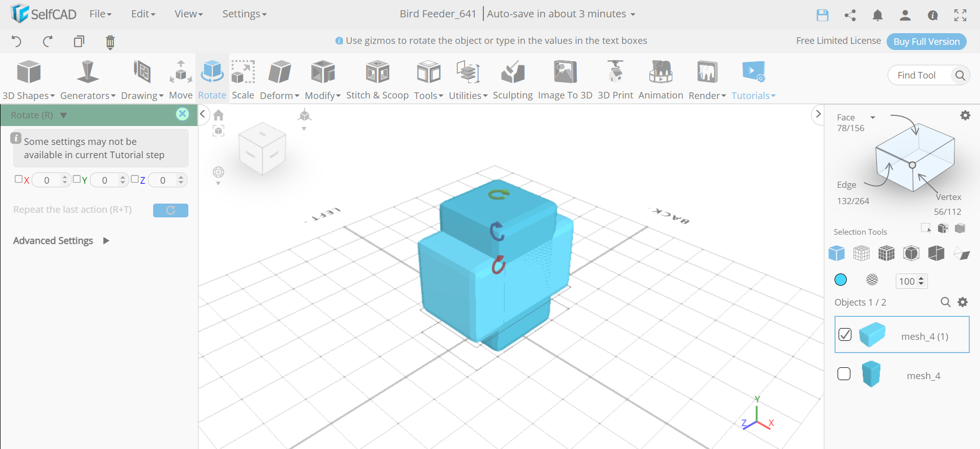Image resolution: width=980 pixels, height=449 pixels.
Task: Open the File menu
Action: click(101, 14)
